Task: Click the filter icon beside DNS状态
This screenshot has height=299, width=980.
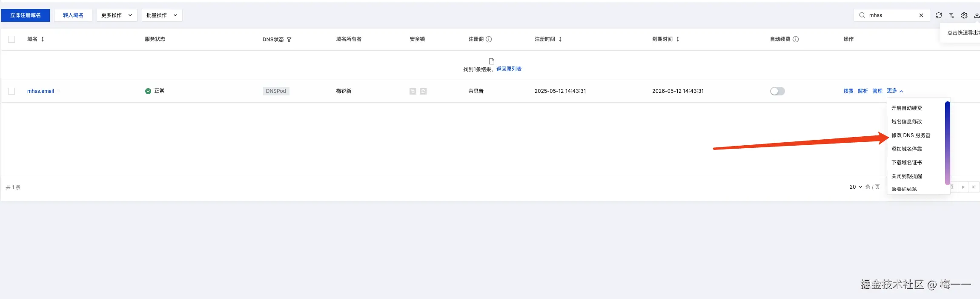Action: tap(289, 40)
